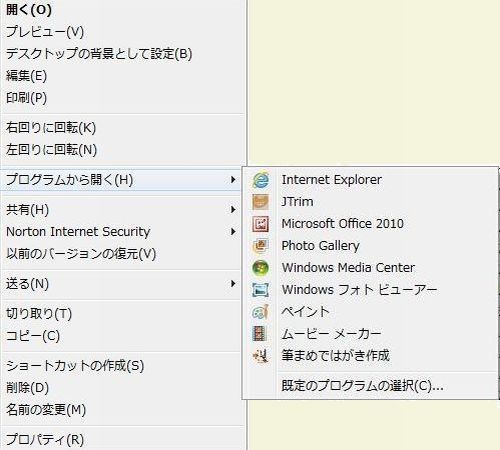The image size is (500, 450).
Task: Click the ペイント palette icon
Action: tap(260, 312)
